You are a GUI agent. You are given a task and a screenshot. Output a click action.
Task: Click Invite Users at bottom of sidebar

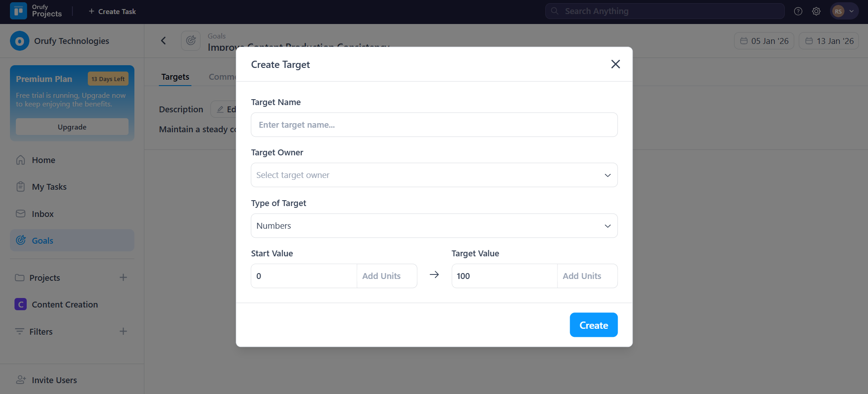tap(54, 380)
